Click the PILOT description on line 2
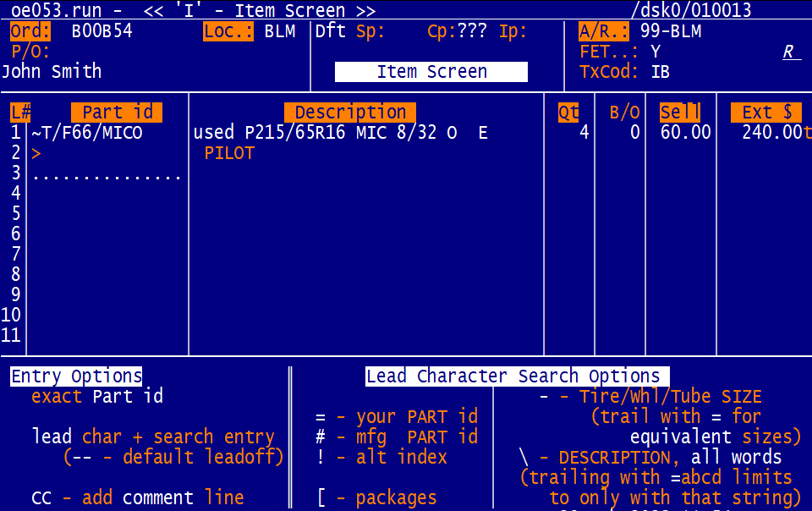Image resolution: width=812 pixels, height=511 pixels. click(x=229, y=153)
